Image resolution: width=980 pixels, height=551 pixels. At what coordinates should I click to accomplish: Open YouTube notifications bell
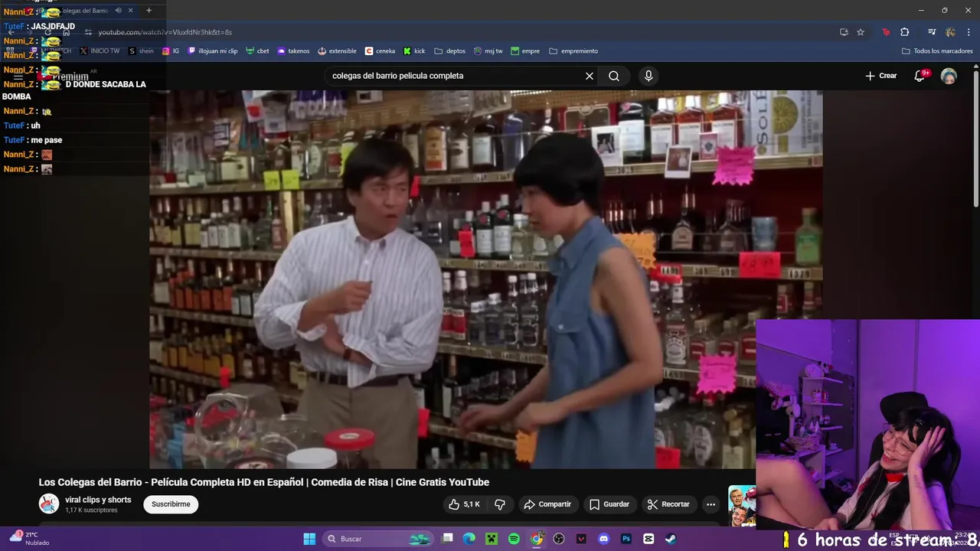(921, 76)
